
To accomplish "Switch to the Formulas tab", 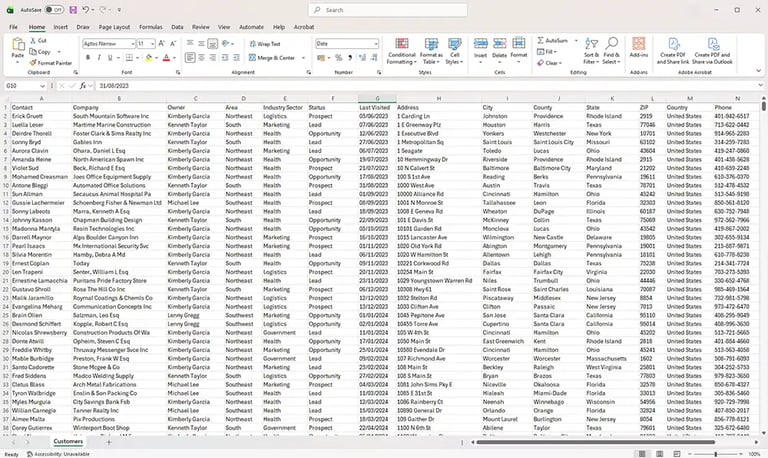I will click(150, 27).
